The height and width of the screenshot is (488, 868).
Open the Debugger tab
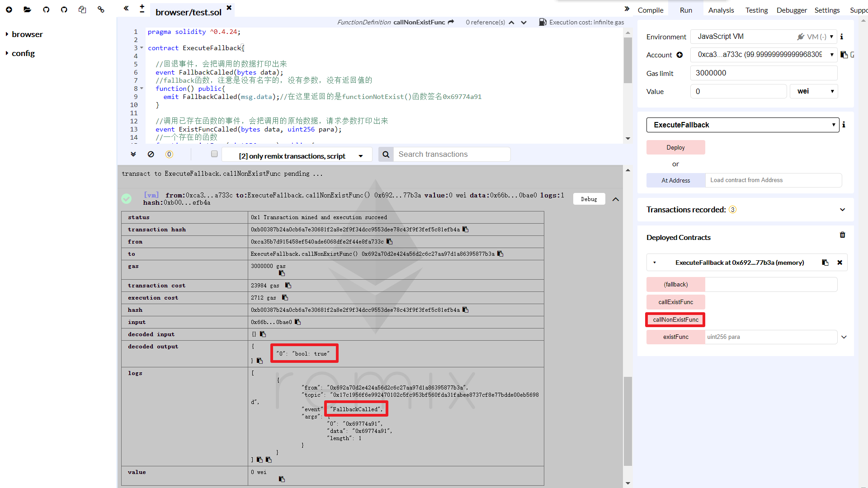coord(792,10)
